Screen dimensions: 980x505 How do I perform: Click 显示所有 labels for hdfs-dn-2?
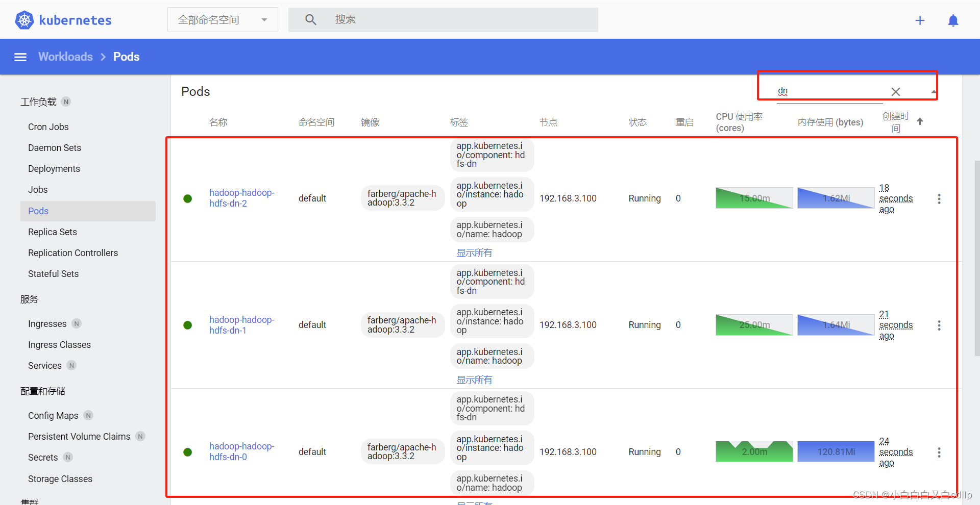[x=474, y=252]
